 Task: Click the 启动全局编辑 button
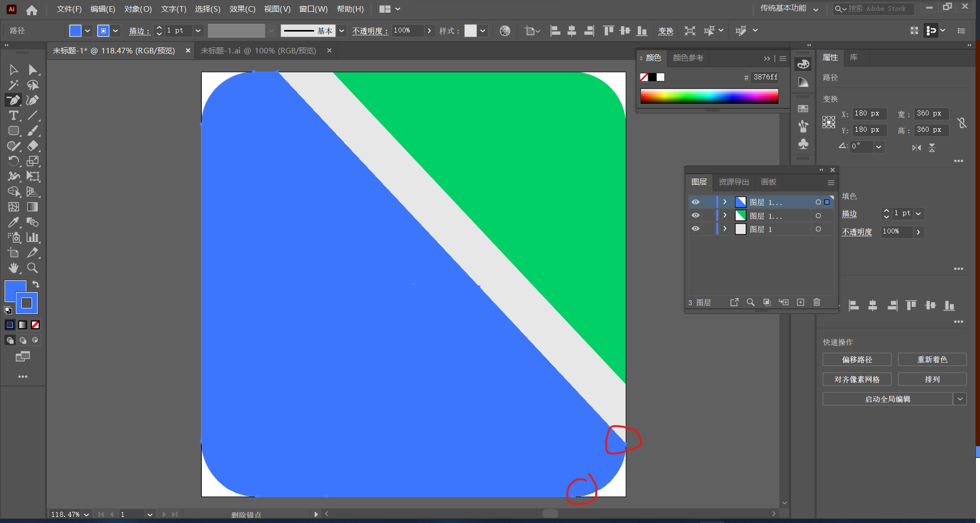click(x=887, y=399)
